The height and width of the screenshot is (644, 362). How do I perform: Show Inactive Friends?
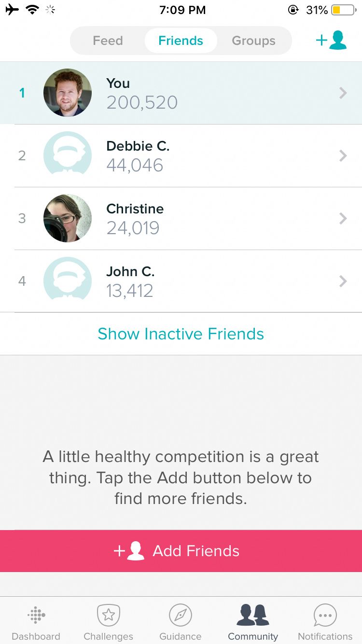tap(181, 334)
